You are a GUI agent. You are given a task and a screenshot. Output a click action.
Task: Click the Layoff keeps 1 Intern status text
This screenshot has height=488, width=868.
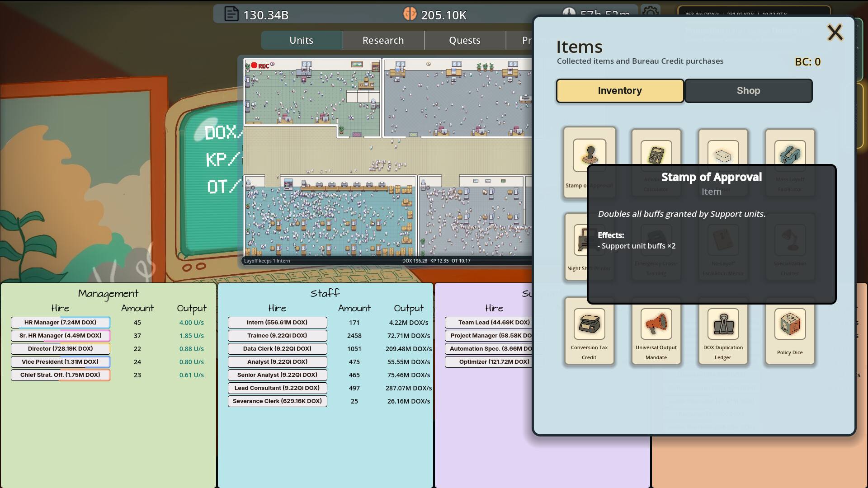(267, 261)
